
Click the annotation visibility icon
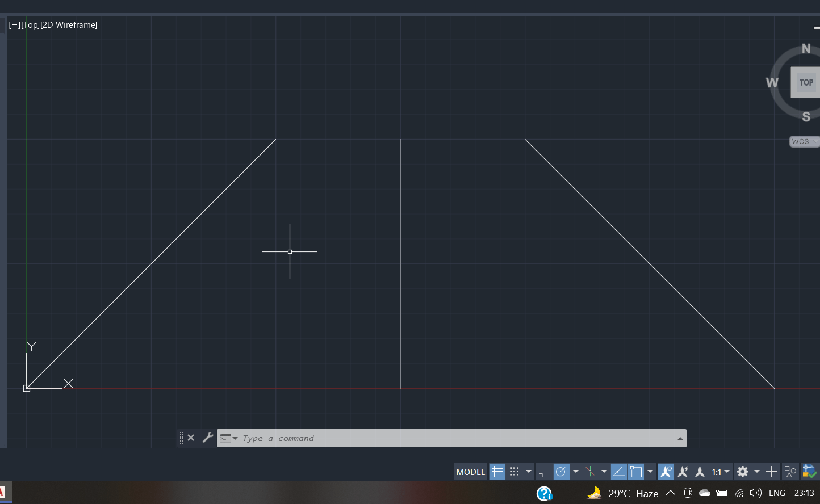[666, 472]
